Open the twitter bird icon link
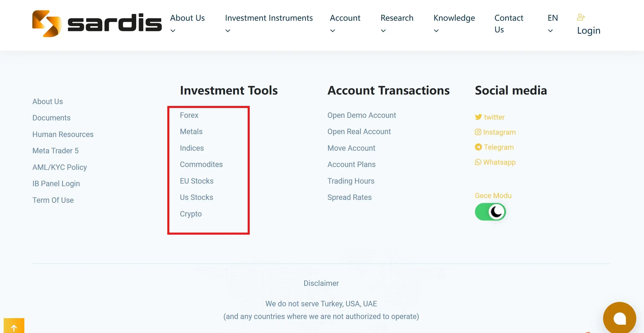Viewport: 644px width, 333px height. pos(478,117)
